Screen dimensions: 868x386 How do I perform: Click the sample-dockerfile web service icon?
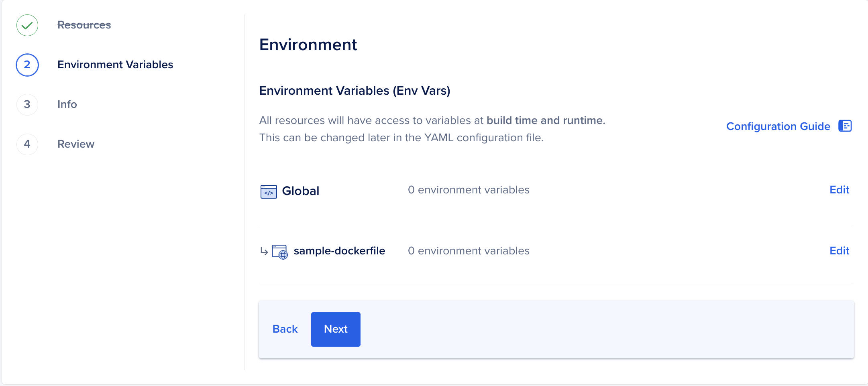click(x=280, y=252)
